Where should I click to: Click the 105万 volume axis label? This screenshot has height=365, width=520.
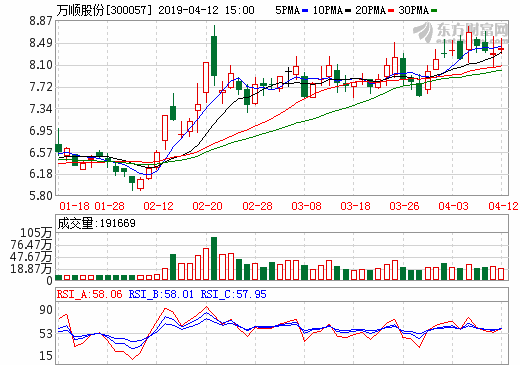(x=36, y=232)
